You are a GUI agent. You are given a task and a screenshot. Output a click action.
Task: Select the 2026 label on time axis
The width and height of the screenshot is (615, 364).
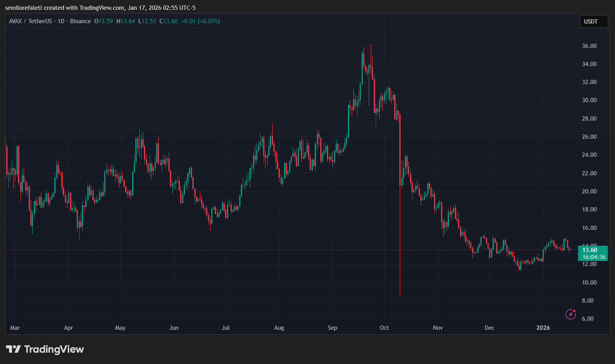point(543,328)
